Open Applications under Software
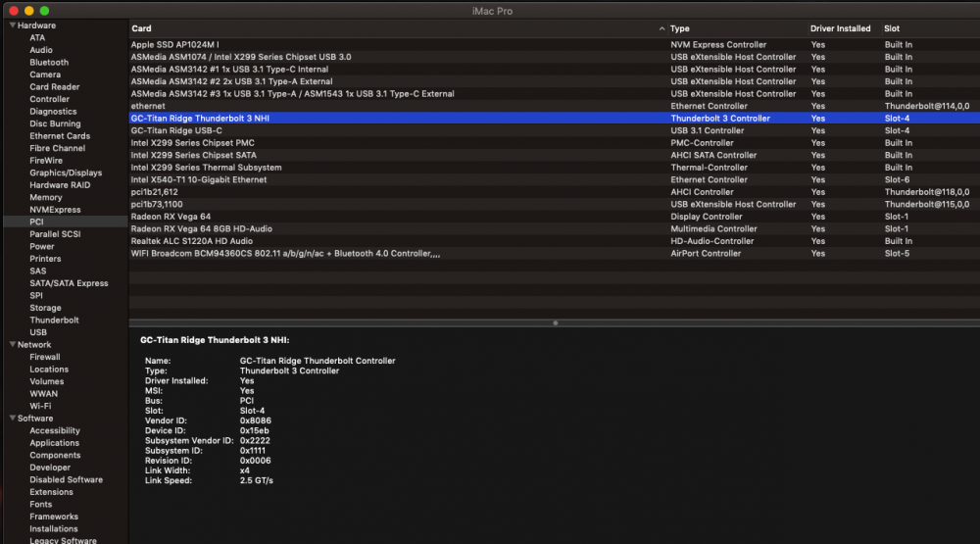 (x=54, y=443)
